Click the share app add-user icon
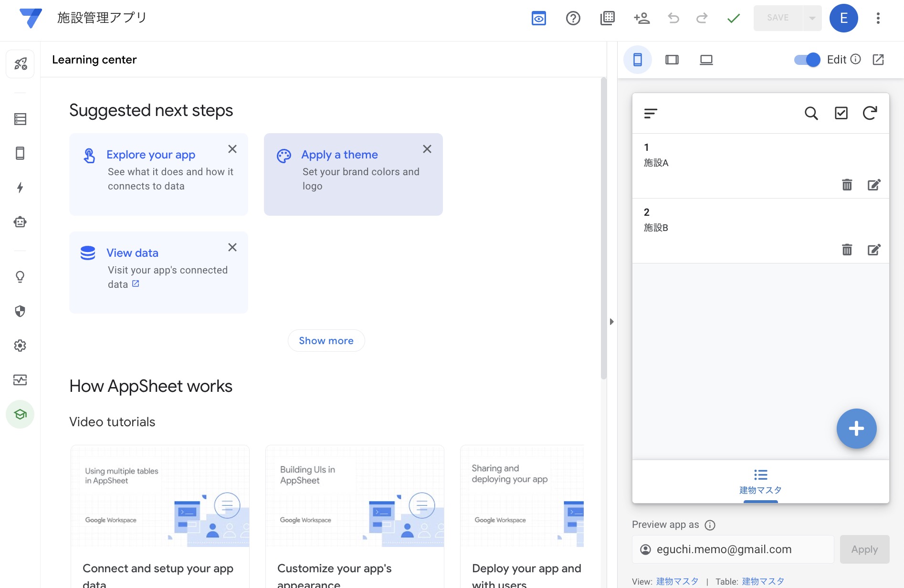904x588 pixels. pyautogui.click(x=641, y=18)
